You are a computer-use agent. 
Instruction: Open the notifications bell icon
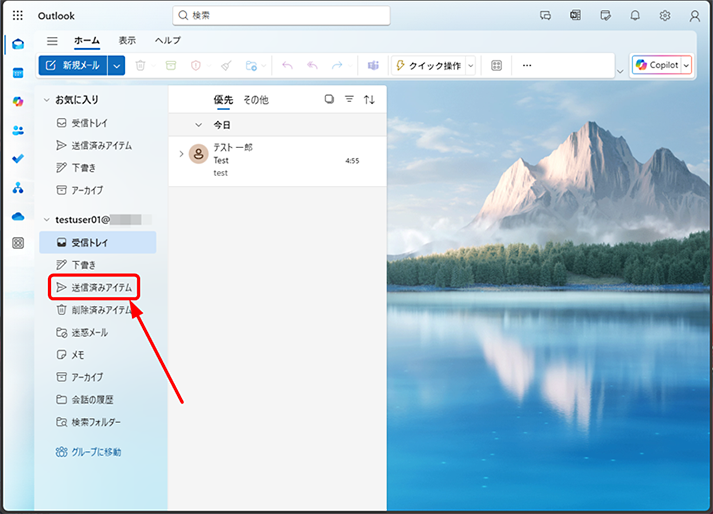pyautogui.click(x=635, y=16)
